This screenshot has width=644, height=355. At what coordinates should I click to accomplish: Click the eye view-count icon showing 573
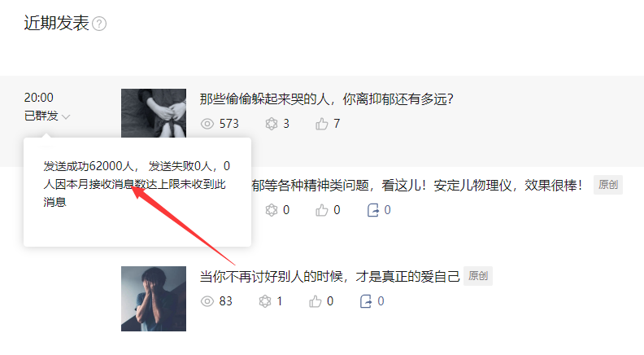[207, 124]
